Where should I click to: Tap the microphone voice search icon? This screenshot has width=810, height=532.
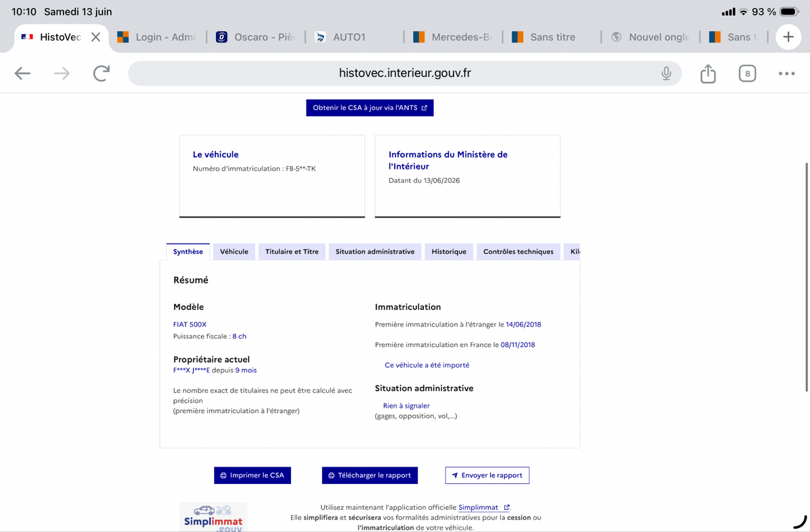666,74
